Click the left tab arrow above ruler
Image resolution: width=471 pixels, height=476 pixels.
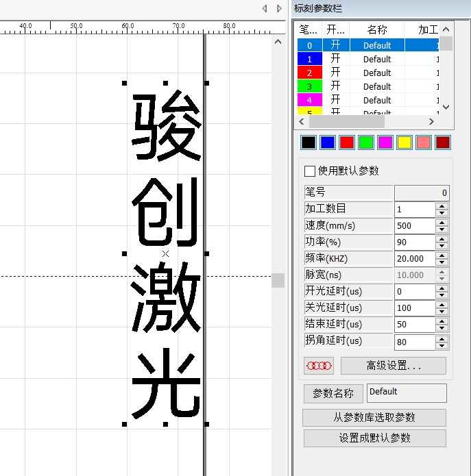click(265, 8)
